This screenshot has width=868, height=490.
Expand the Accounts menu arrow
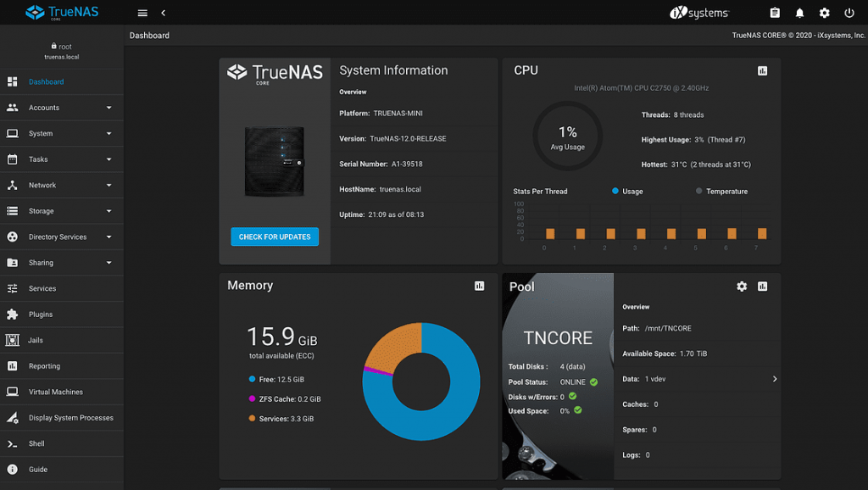[x=109, y=108]
